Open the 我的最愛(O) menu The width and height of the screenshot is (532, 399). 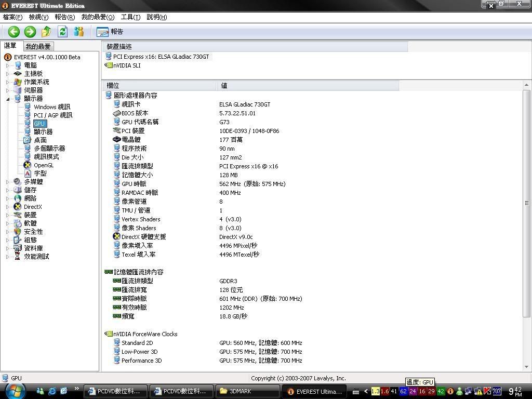coord(98,17)
